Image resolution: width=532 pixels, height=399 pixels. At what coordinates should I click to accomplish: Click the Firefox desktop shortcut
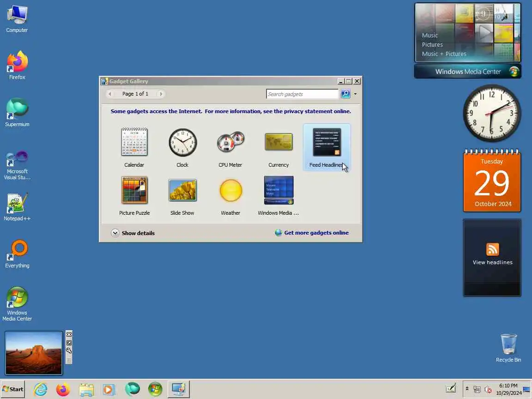17,66
